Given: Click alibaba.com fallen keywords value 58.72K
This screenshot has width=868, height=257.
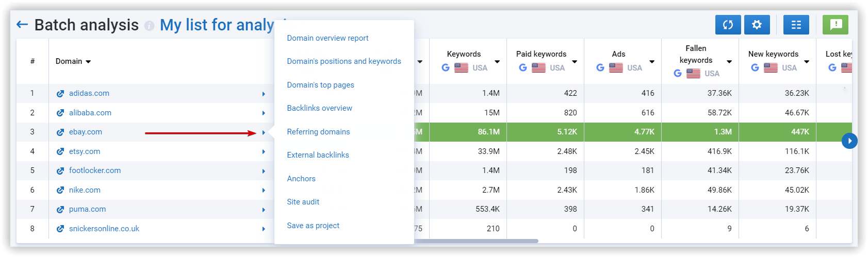Looking at the screenshot, I should [719, 113].
